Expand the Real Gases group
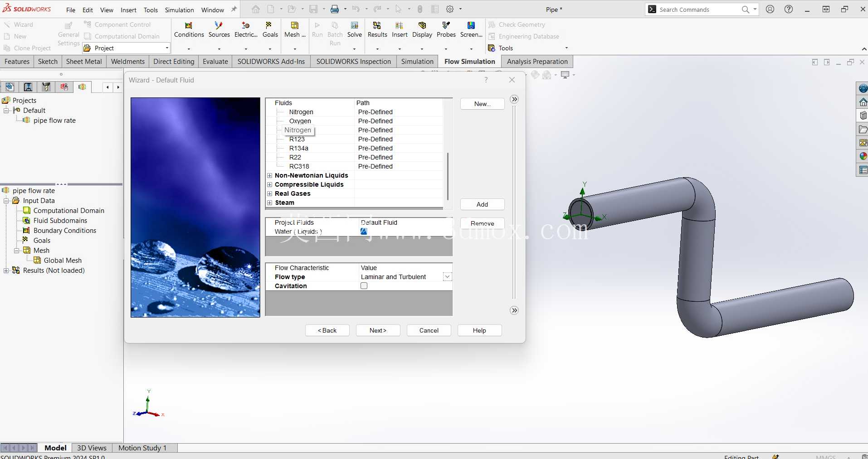The width and height of the screenshot is (868, 459). point(270,193)
